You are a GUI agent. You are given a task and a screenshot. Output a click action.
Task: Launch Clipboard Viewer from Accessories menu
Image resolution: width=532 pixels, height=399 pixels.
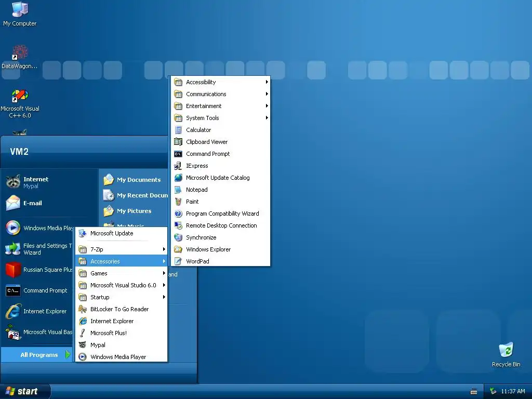[x=220, y=142]
